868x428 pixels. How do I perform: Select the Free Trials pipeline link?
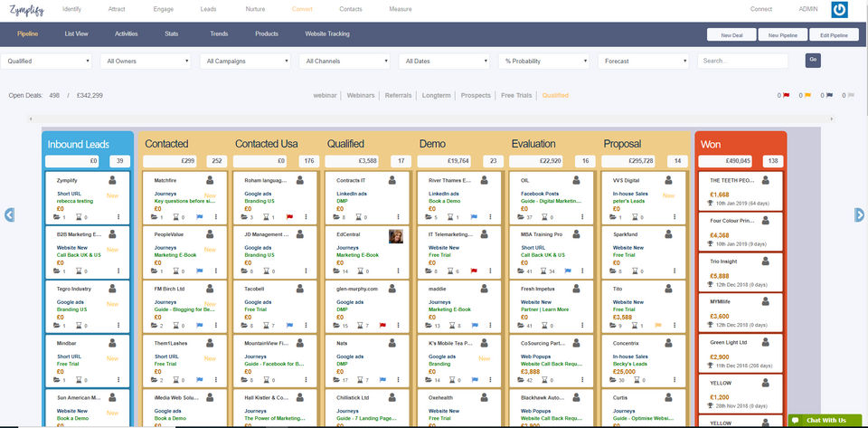tap(516, 95)
